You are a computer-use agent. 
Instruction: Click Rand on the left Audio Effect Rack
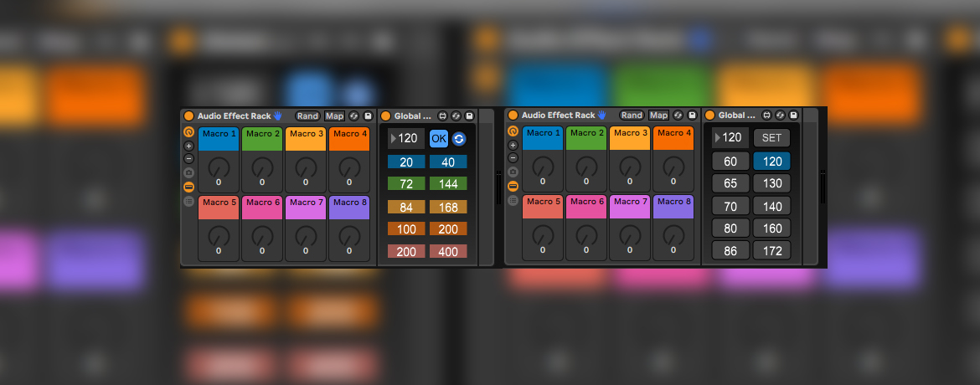(307, 116)
